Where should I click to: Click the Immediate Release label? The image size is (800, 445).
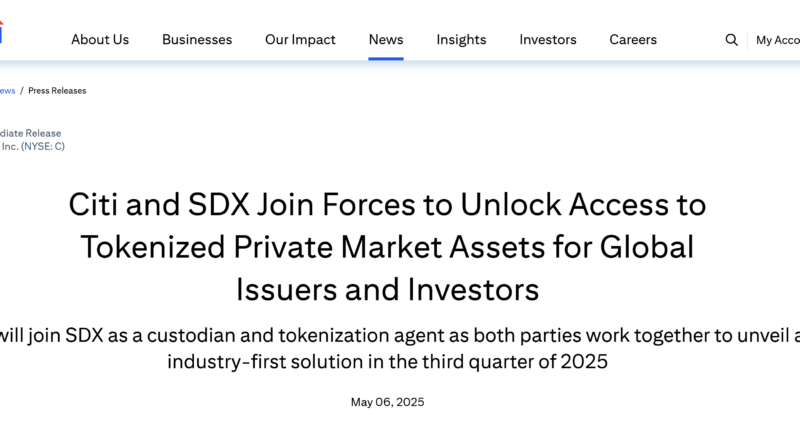[31, 133]
